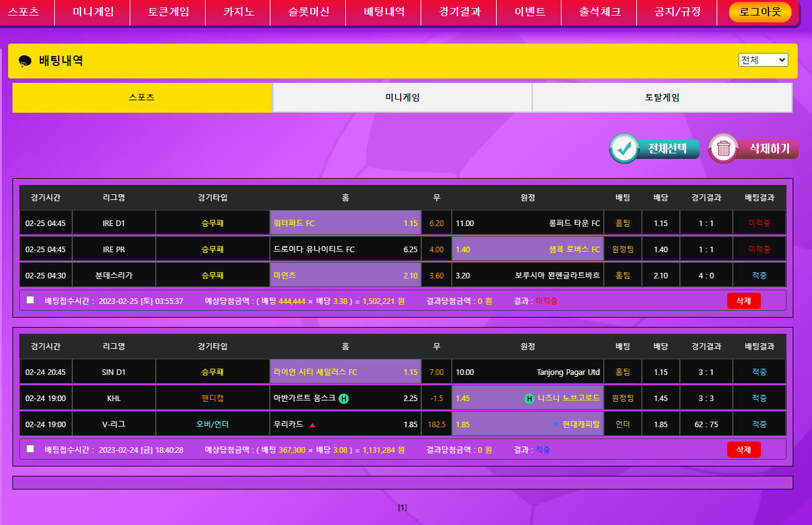Click the blue under arrow beside 현대캐피탈
Image resolution: width=812 pixels, height=525 pixels.
(556, 425)
